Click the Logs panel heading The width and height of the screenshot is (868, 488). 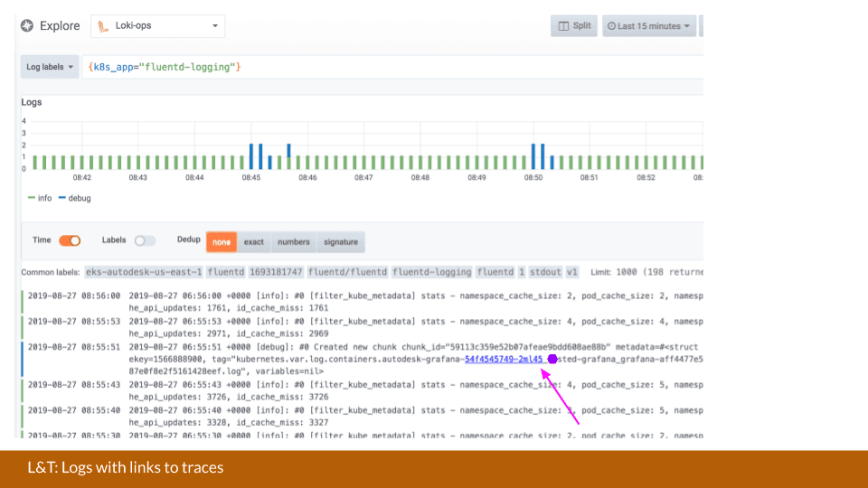(32, 102)
